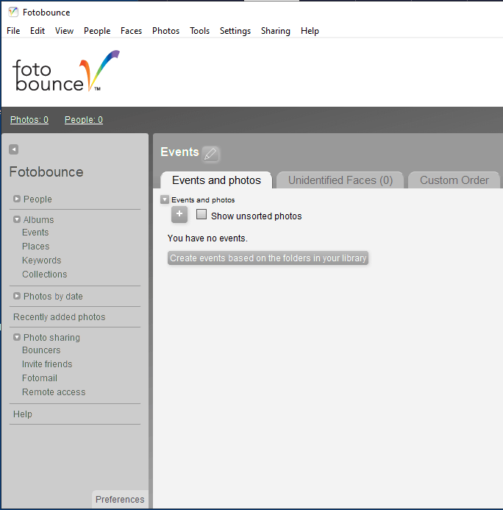
Task: Collapse the Photo sharing section arrow
Action: pos(17,337)
